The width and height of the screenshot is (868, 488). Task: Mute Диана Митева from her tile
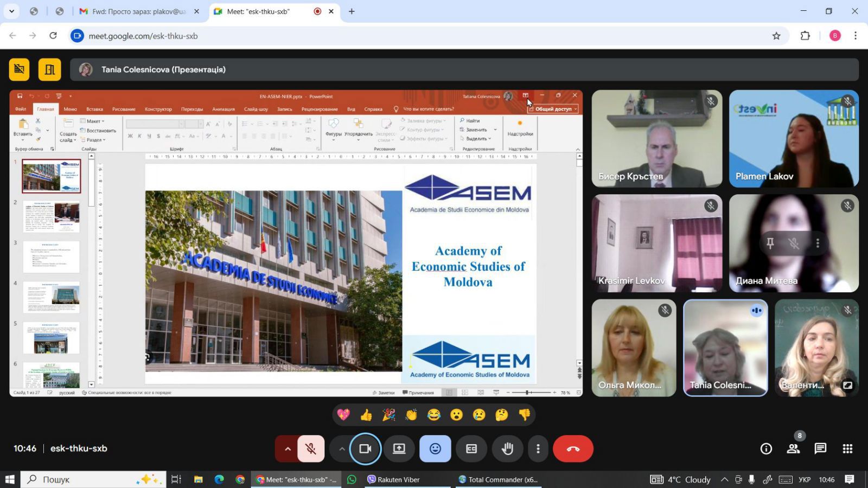point(794,243)
